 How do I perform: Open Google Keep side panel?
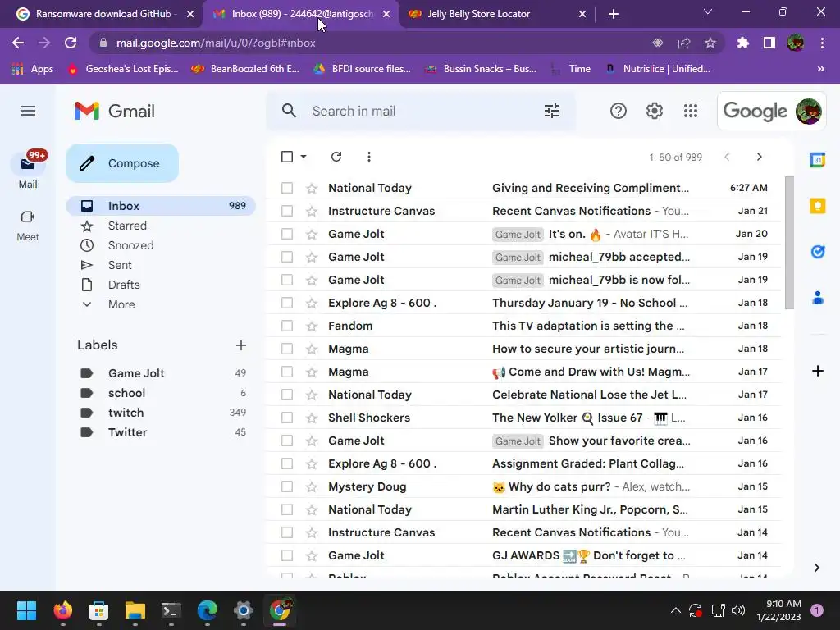coord(818,206)
